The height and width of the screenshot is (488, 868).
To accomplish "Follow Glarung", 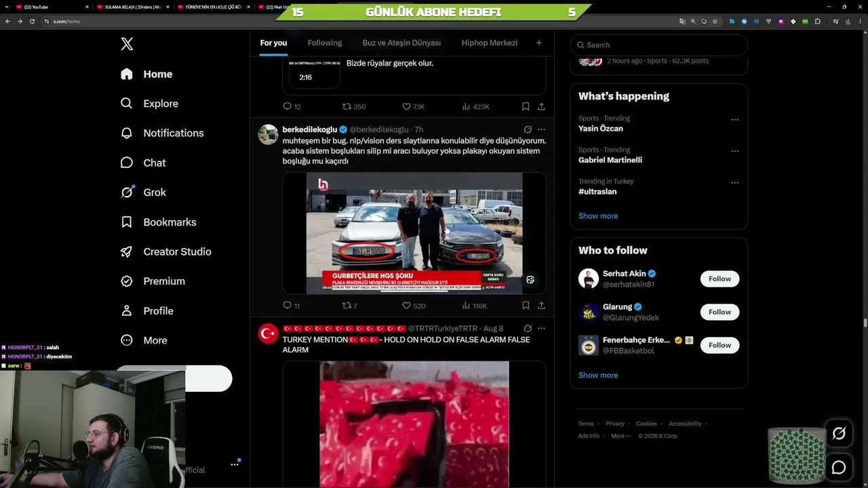I will coord(719,312).
